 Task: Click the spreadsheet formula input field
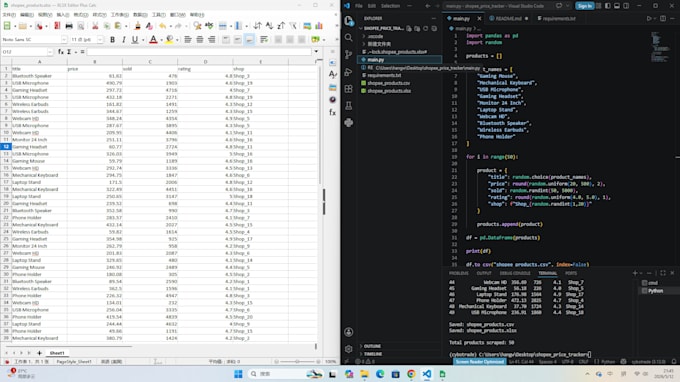[199, 52]
